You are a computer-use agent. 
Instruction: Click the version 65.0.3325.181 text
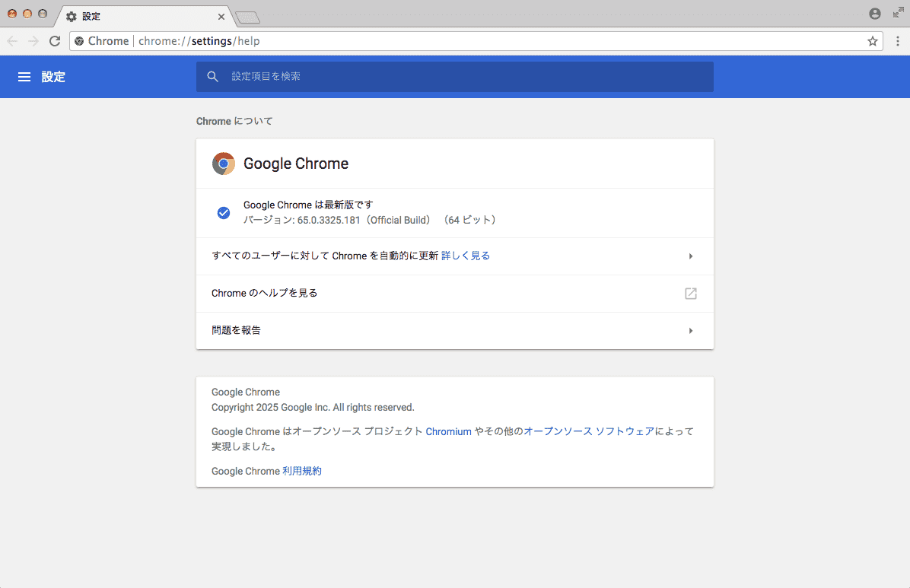pos(369,221)
